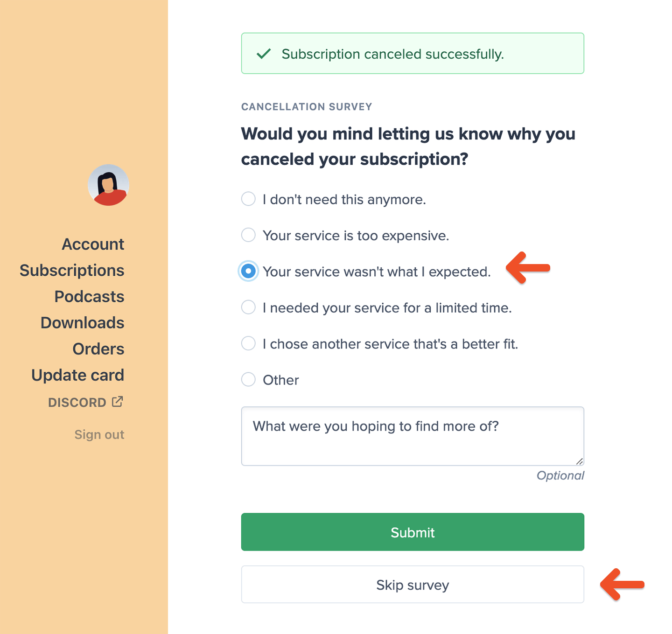672x634 pixels.
Task: Switch to the Subscriptions section
Action: coord(72,270)
